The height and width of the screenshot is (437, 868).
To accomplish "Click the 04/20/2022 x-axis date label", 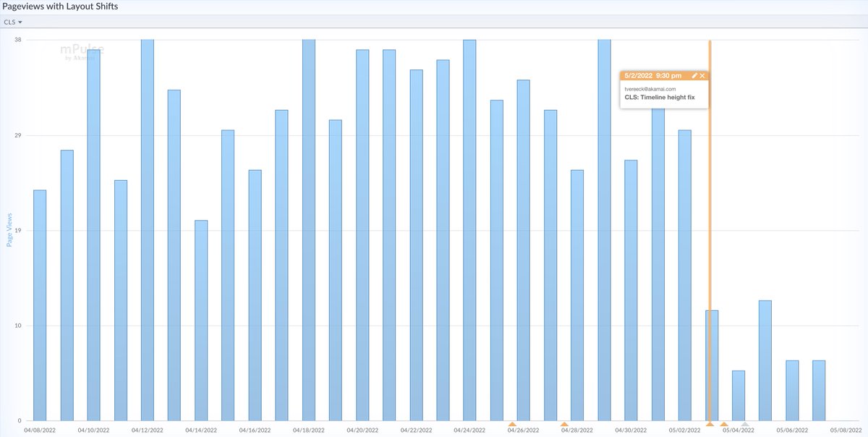I will (362, 430).
